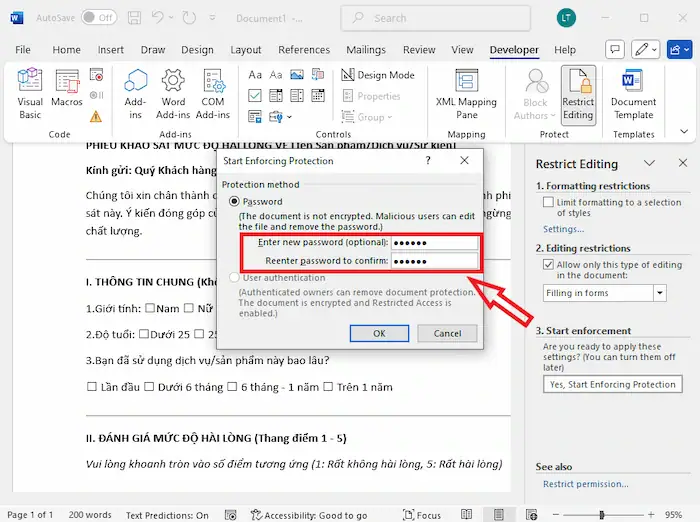Click the Reenter password to confirm field
Viewport: 700px width, 522px height.
tap(434, 261)
